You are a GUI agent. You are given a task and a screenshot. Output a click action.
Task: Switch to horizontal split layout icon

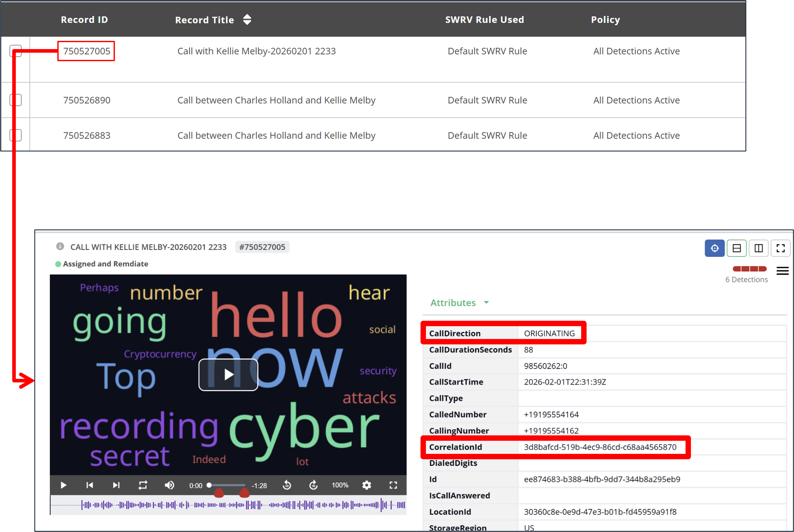(x=737, y=248)
